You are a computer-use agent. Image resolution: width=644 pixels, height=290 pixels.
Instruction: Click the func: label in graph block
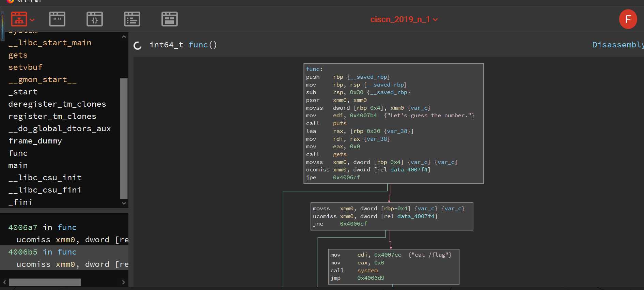(x=314, y=69)
